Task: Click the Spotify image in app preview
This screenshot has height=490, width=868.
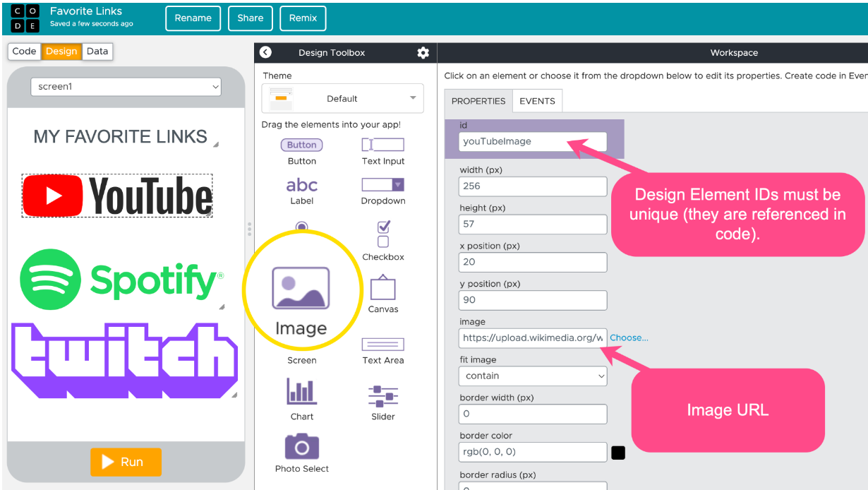Action: point(121,280)
